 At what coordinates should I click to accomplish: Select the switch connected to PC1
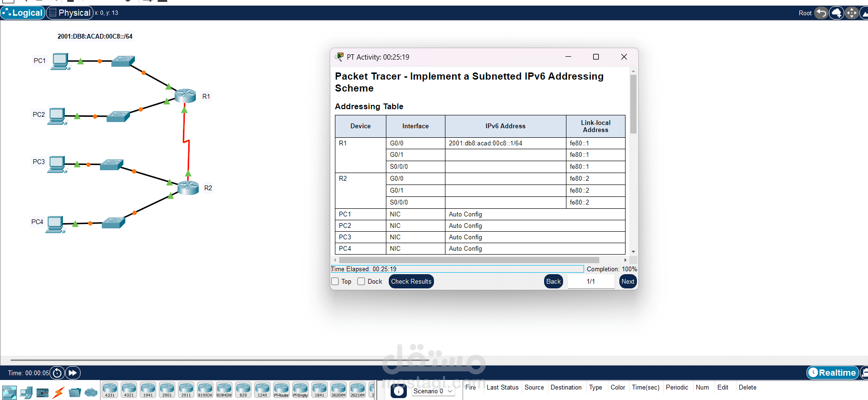(x=123, y=61)
